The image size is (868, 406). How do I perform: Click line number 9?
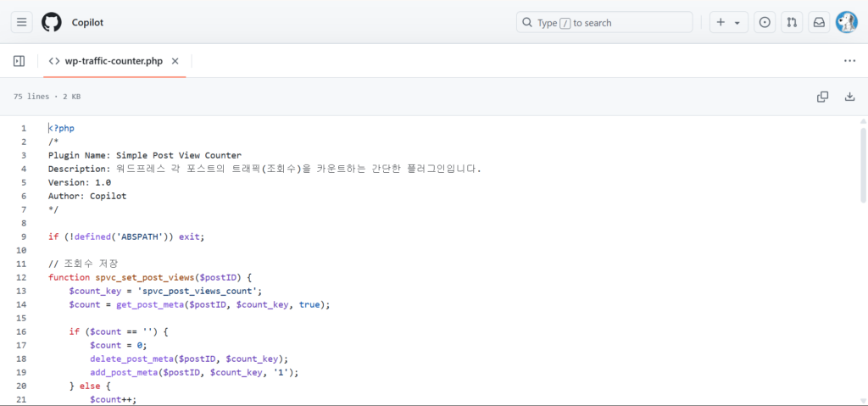(x=24, y=236)
